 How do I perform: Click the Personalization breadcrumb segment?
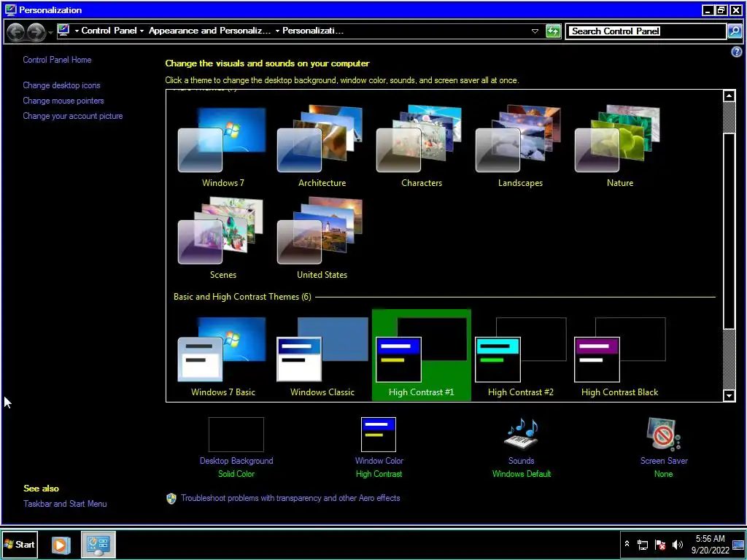pos(312,31)
